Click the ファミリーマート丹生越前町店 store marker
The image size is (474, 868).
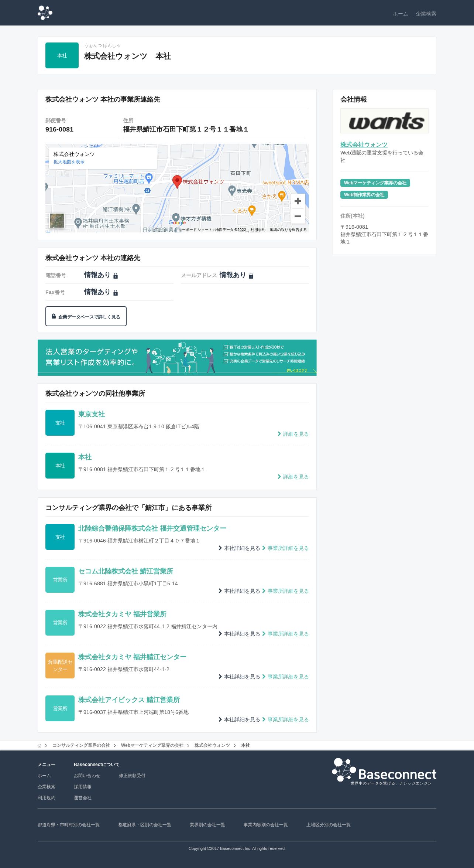[149, 178]
